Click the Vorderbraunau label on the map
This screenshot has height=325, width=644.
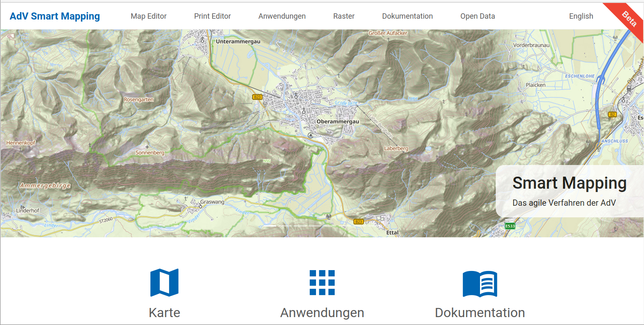(531, 45)
